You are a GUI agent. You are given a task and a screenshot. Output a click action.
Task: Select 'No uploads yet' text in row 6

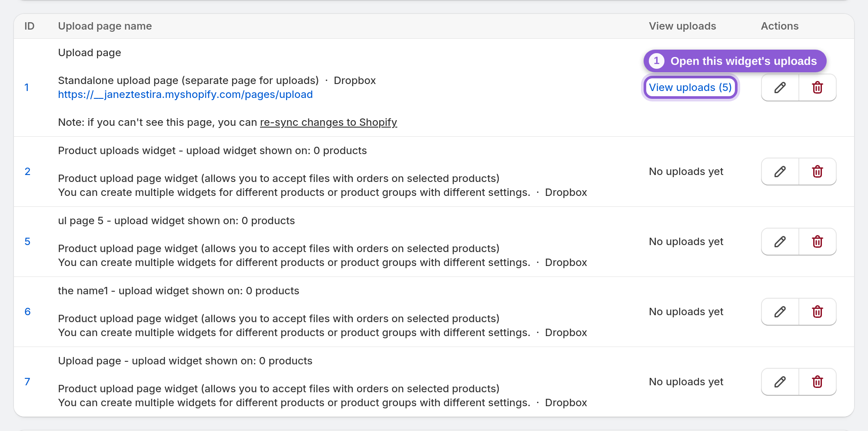(x=686, y=312)
